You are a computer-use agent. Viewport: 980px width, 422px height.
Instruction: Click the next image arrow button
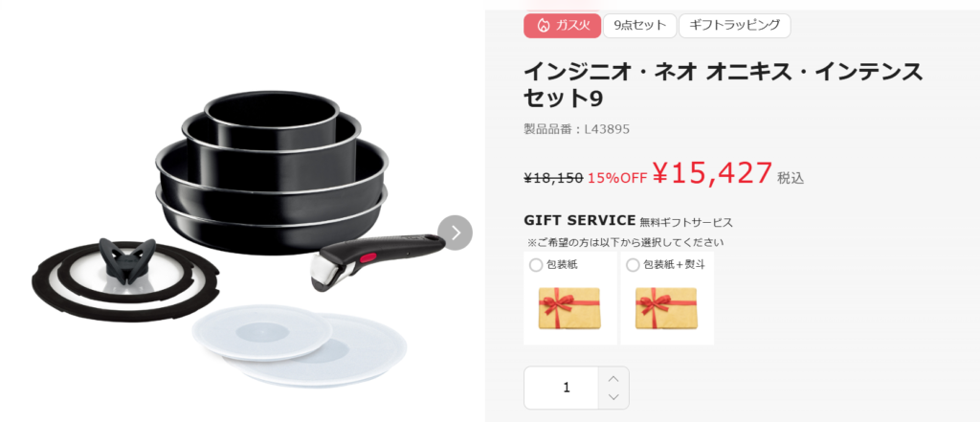(x=455, y=233)
